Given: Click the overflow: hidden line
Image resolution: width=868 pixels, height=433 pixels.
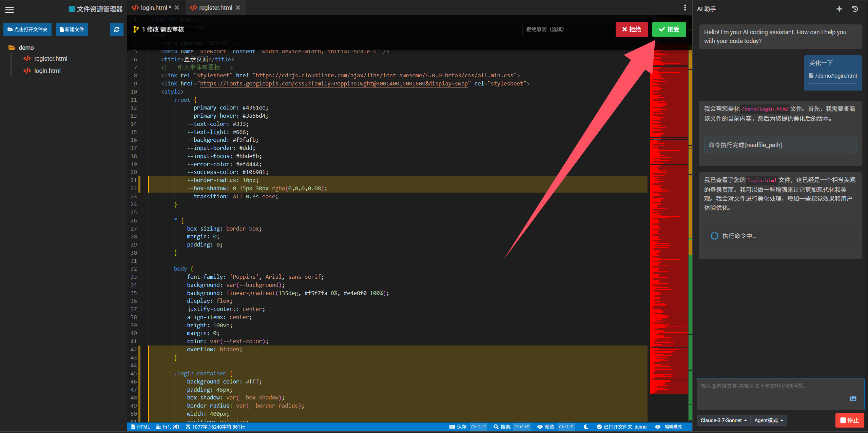Looking at the screenshot, I should 214,350.
